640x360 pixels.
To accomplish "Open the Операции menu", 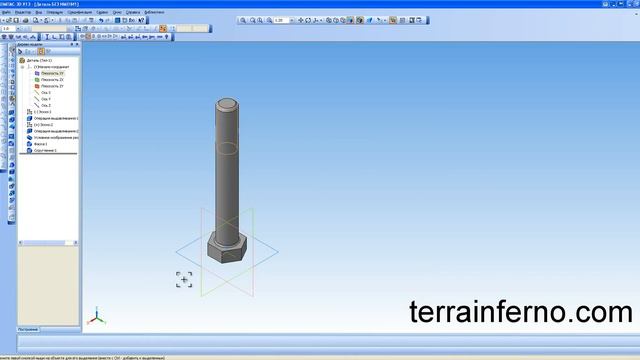I will [54, 12].
